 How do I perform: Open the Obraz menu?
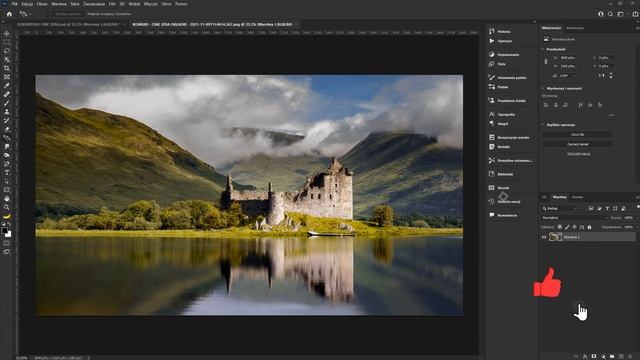42,4
